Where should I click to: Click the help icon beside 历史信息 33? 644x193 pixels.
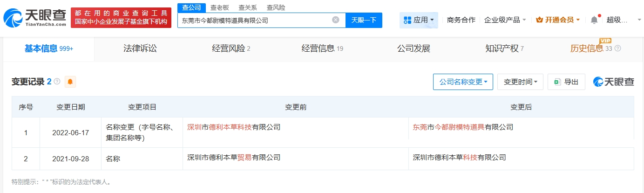coord(618,48)
